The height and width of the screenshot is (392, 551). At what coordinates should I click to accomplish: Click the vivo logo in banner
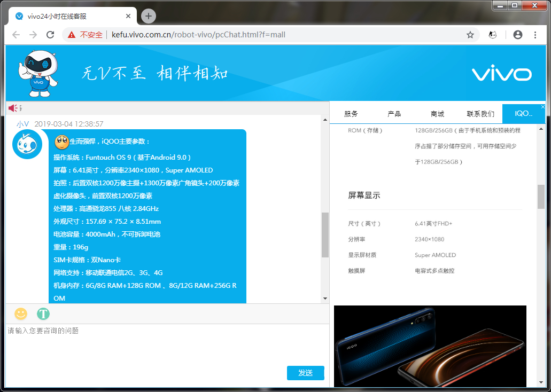501,73
